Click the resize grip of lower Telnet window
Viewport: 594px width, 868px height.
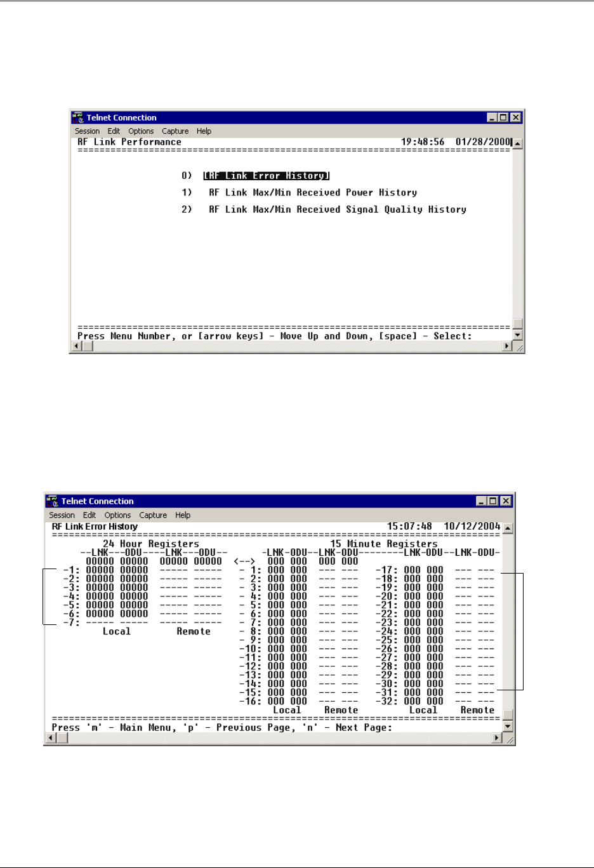[x=508, y=739]
